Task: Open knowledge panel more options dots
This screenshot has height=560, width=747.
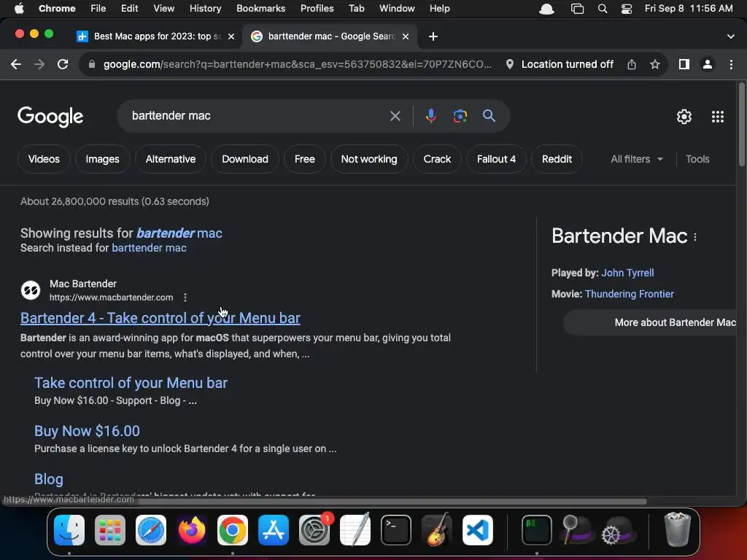Action: pyautogui.click(x=695, y=237)
